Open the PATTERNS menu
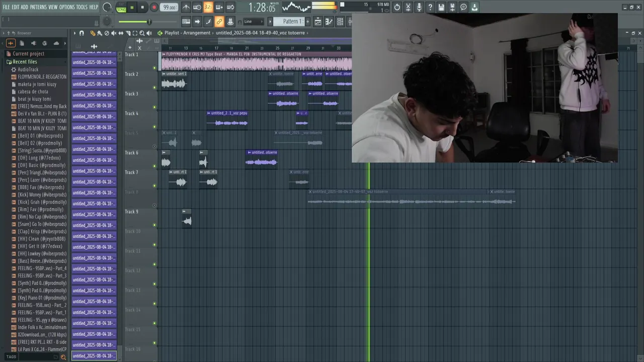Image resolution: width=644 pixels, height=362 pixels. [38, 7]
